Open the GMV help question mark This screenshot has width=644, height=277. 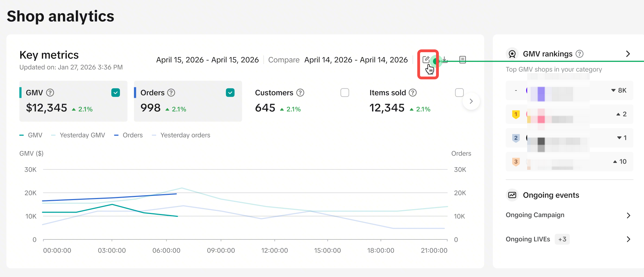pos(50,93)
